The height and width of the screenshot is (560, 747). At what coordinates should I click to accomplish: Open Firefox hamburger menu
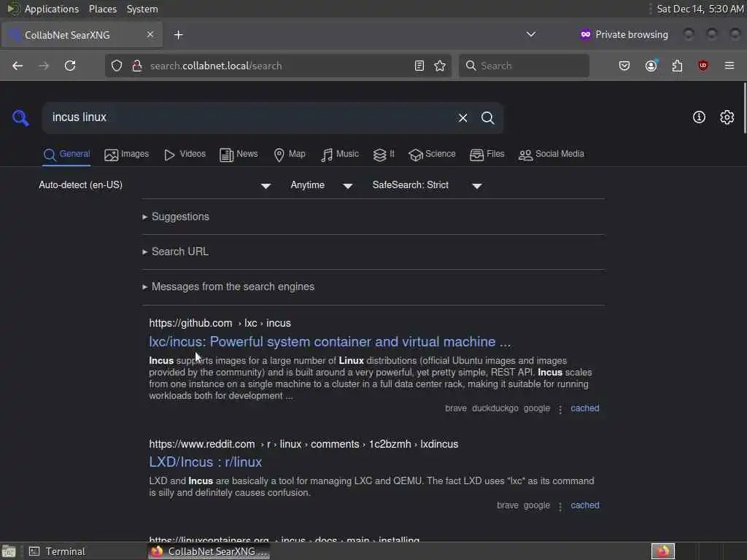tap(729, 66)
